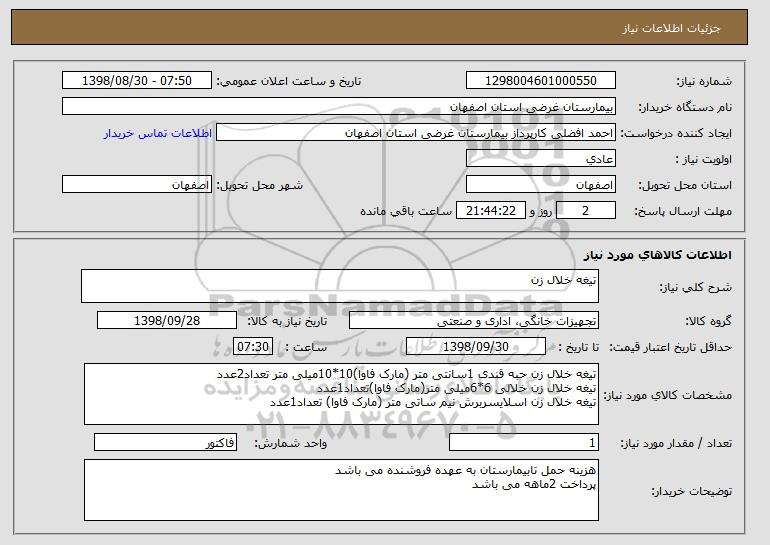This screenshot has width=770, height=545.
Task: Open the buyer contact info link اطلاعات تماس خریدار
Action: point(158,133)
